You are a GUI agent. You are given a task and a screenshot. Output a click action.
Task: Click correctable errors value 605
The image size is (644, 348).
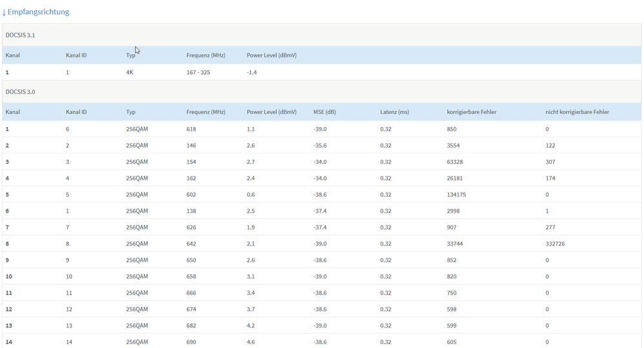(452, 342)
